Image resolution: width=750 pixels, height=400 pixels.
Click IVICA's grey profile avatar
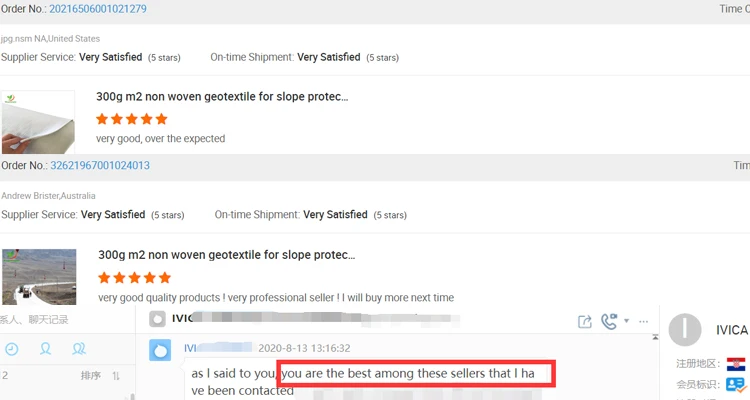tap(685, 330)
